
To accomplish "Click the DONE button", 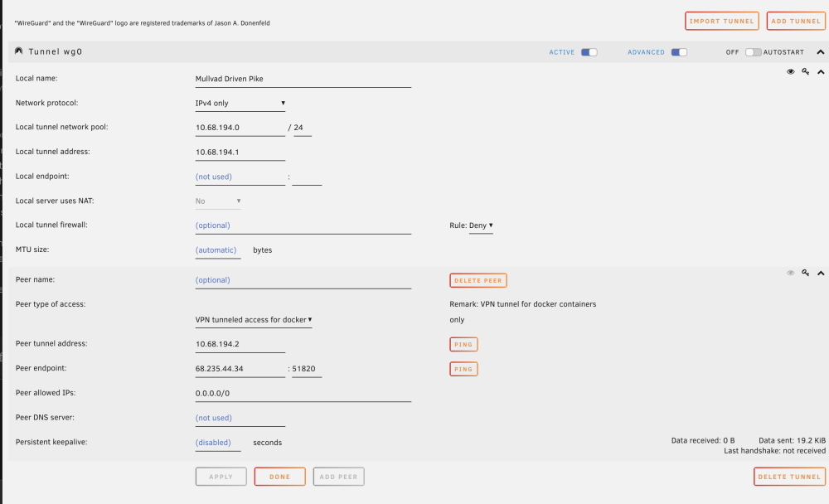I will [x=279, y=477].
